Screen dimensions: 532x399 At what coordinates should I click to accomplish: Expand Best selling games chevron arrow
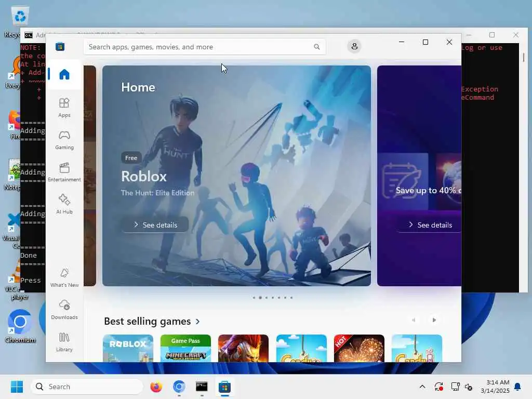coord(198,321)
